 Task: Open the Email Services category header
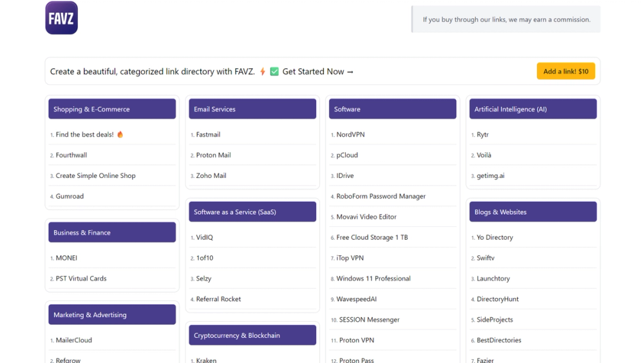[252, 109]
